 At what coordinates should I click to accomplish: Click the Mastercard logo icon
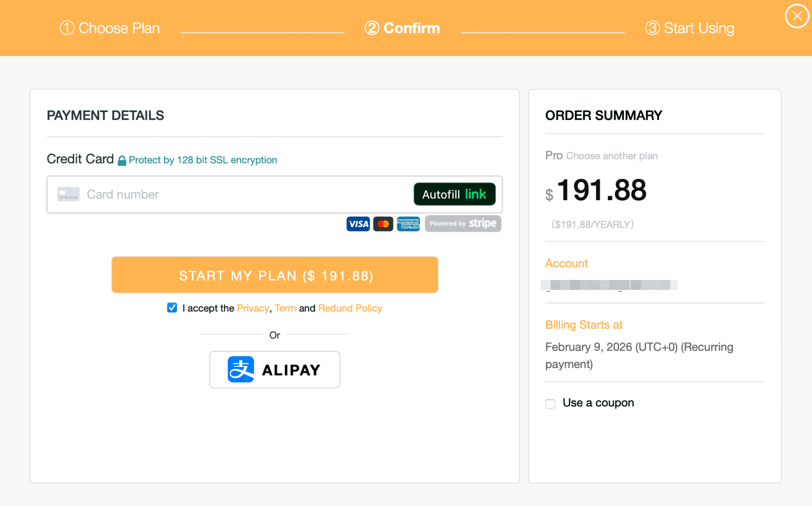pos(383,224)
